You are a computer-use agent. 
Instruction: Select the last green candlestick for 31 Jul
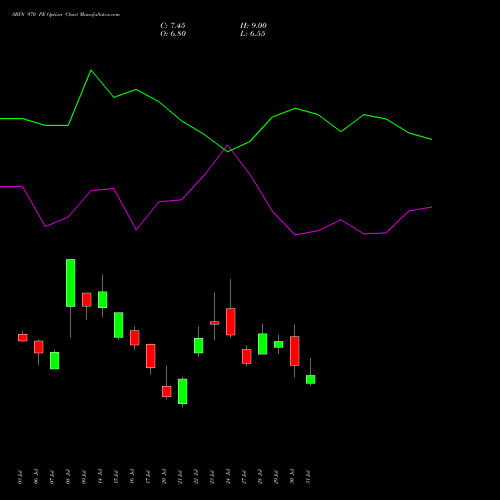(x=311, y=379)
